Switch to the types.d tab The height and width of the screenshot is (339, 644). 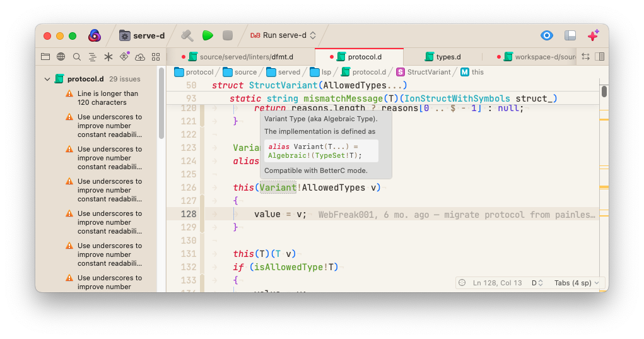443,57
